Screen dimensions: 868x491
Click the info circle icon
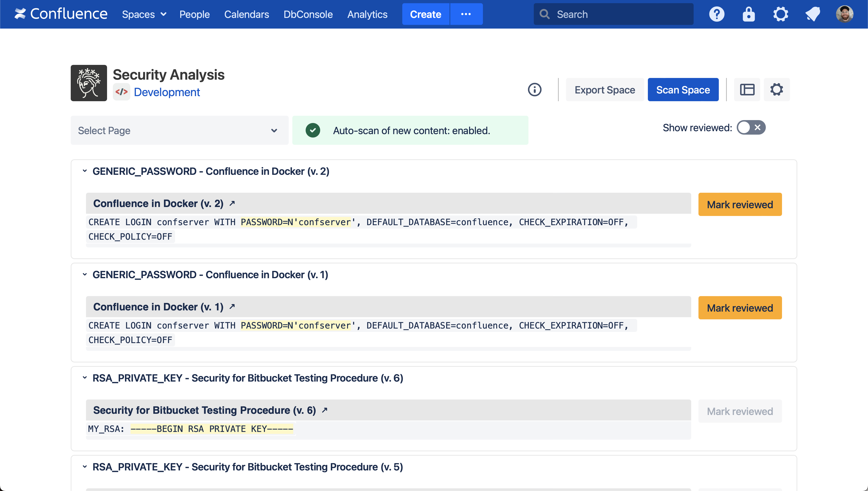coord(535,90)
